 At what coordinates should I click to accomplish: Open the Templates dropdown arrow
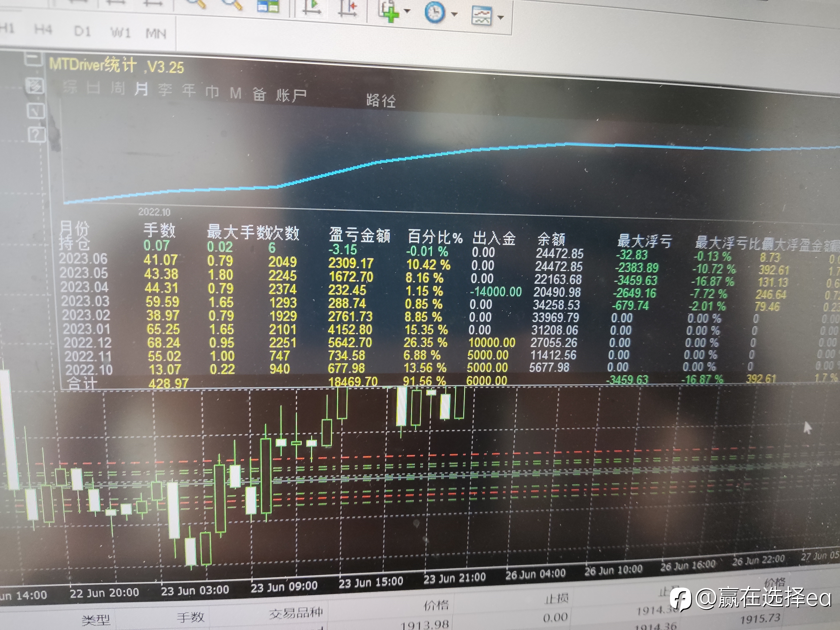[501, 17]
